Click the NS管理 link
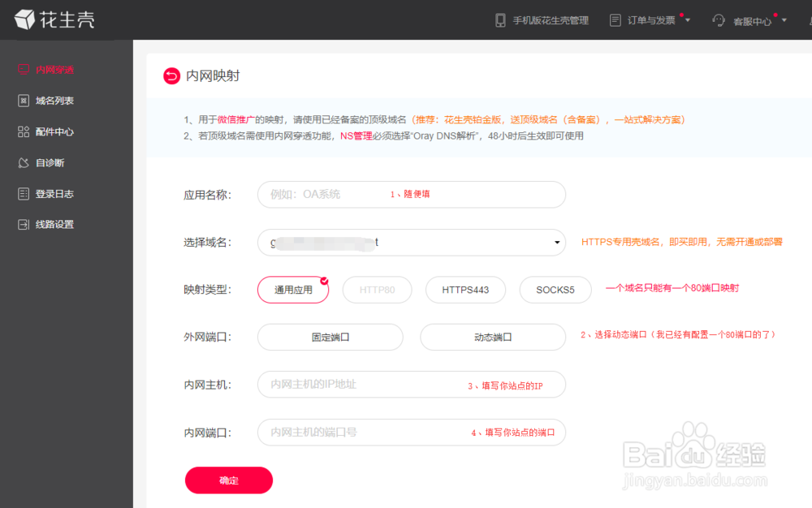This screenshot has height=508, width=812. click(x=356, y=136)
